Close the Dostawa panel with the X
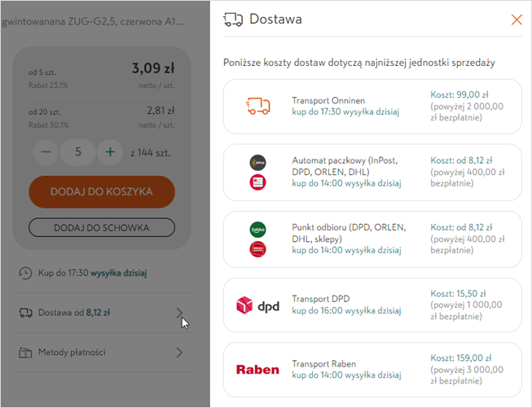Viewport: 532px width, 408px height. 517,20
